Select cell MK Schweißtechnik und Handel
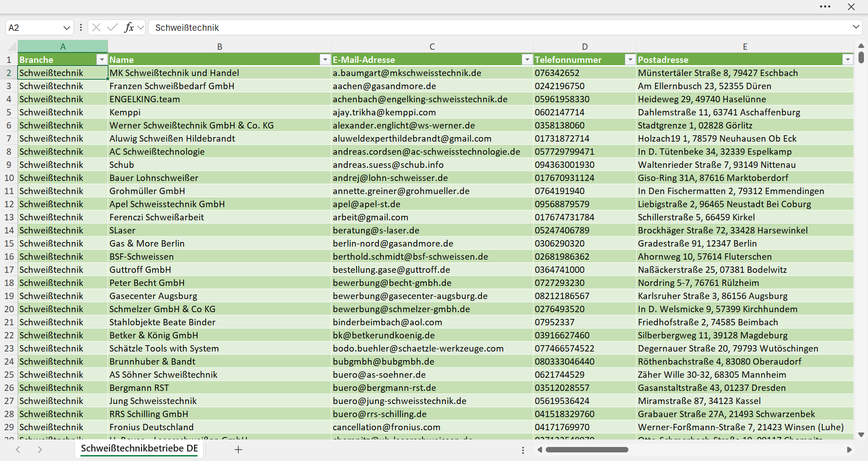This screenshot has width=868, height=461. (220, 73)
